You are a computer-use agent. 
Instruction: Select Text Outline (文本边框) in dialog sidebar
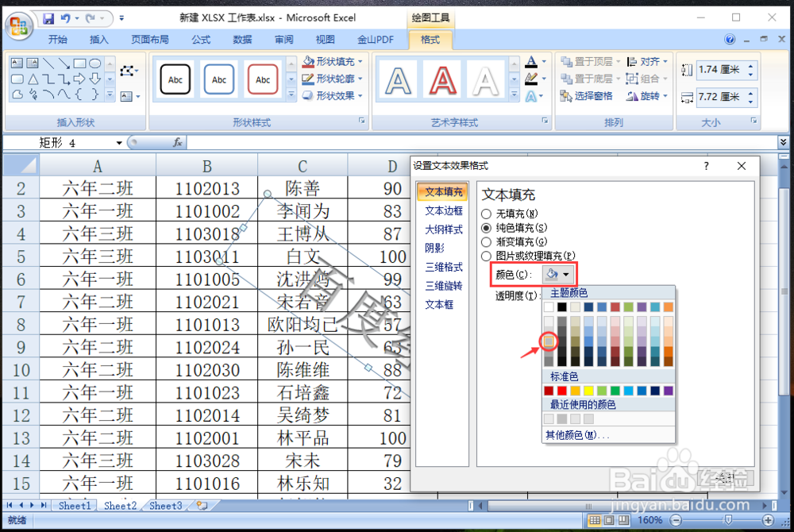click(443, 210)
